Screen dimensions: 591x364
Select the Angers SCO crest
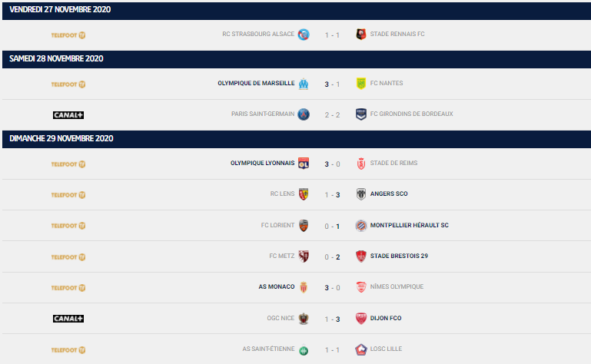click(x=361, y=194)
